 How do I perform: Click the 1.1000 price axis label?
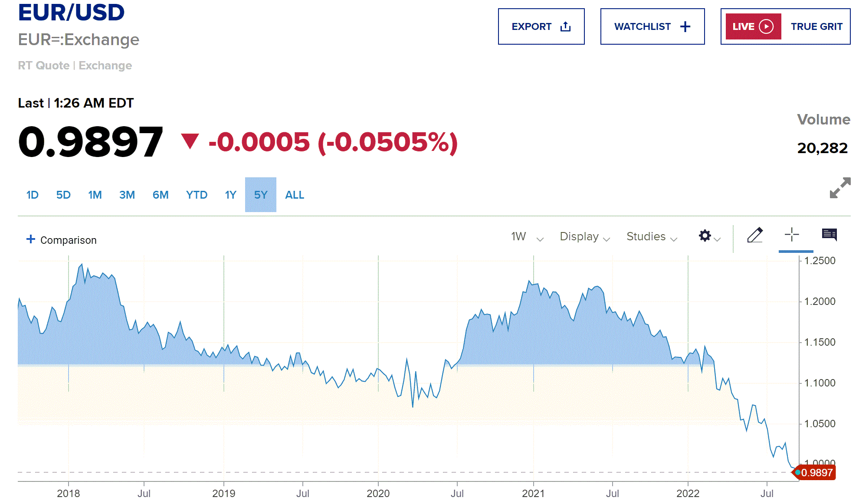click(x=820, y=383)
